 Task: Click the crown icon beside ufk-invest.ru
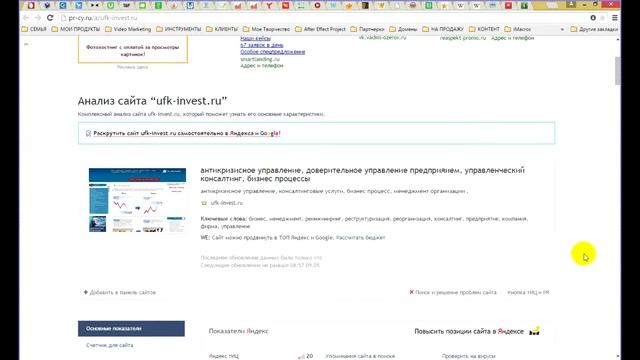[204, 203]
